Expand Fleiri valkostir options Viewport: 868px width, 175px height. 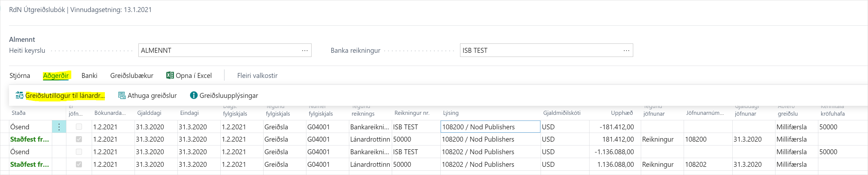tap(257, 76)
